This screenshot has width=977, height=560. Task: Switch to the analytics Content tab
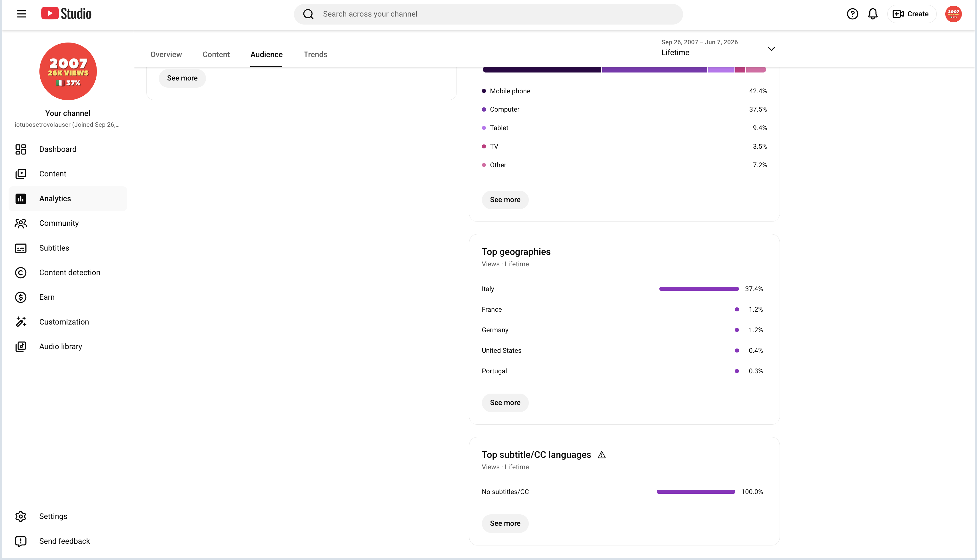click(x=216, y=54)
